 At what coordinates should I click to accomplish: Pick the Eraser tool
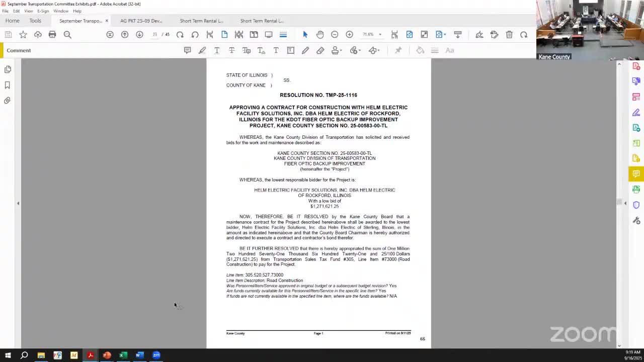coord(320,50)
